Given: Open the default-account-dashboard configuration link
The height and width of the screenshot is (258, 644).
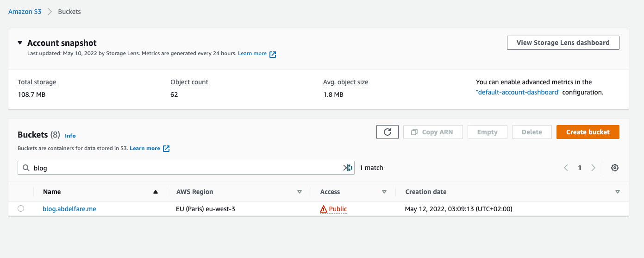Looking at the screenshot, I should click(518, 92).
